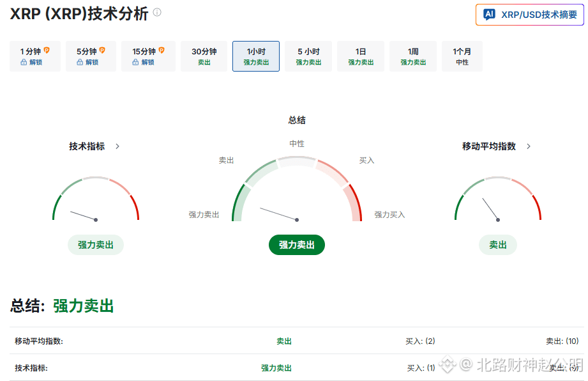This screenshot has width=588, height=381.
Task: Click the 卖出 badge under 移动平均指数 gauge
Action: (498, 245)
